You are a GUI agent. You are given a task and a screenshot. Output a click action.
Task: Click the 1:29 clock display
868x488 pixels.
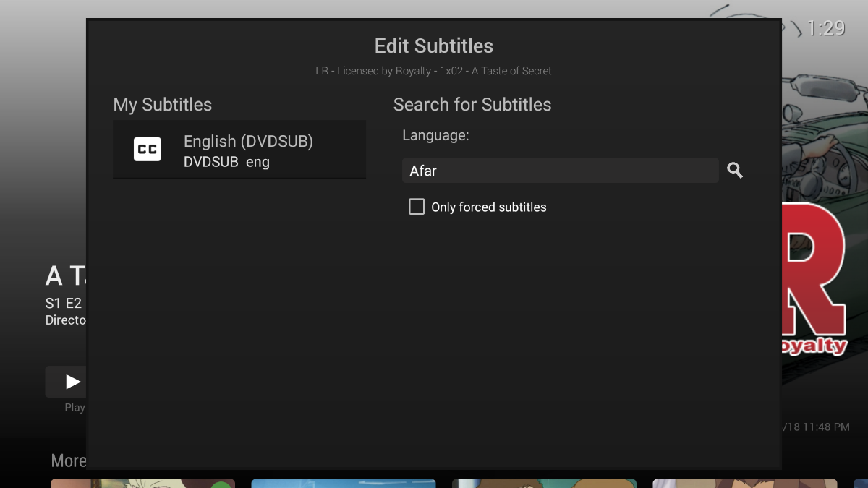pos(825,28)
